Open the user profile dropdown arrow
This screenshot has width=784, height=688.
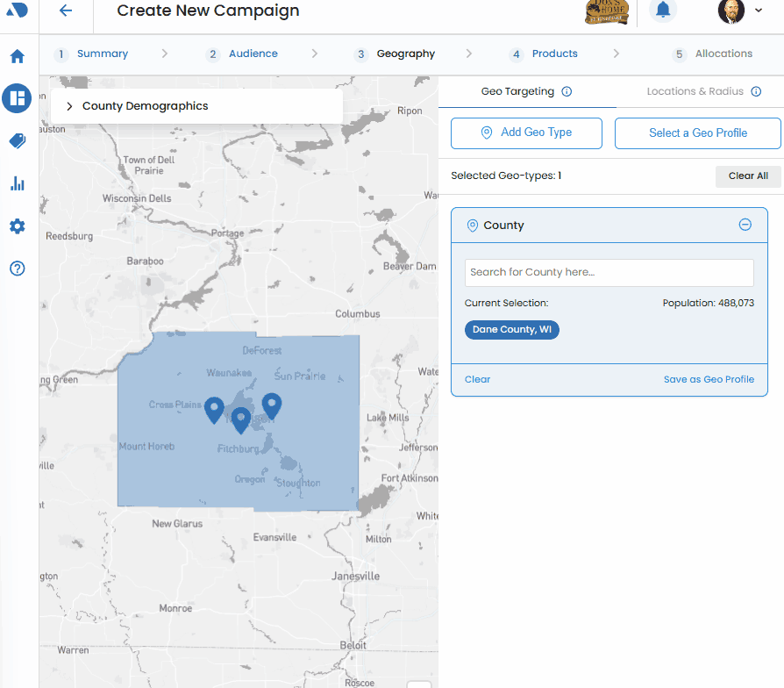coord(759,11)
